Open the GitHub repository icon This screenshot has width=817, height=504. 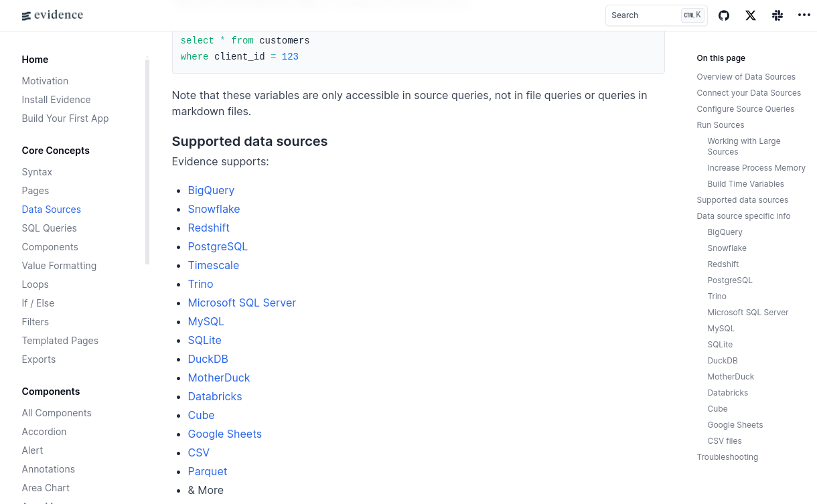click(724, 15)
